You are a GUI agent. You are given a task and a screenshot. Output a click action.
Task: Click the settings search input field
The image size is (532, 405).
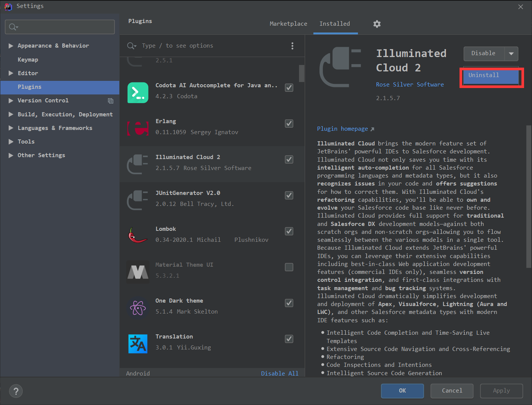pos(59,27)
